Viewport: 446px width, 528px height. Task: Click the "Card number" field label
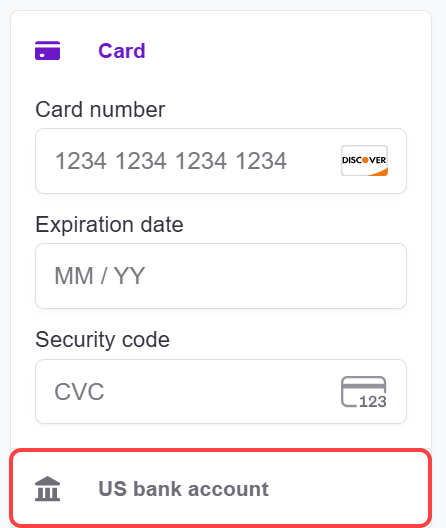point(100,110)
